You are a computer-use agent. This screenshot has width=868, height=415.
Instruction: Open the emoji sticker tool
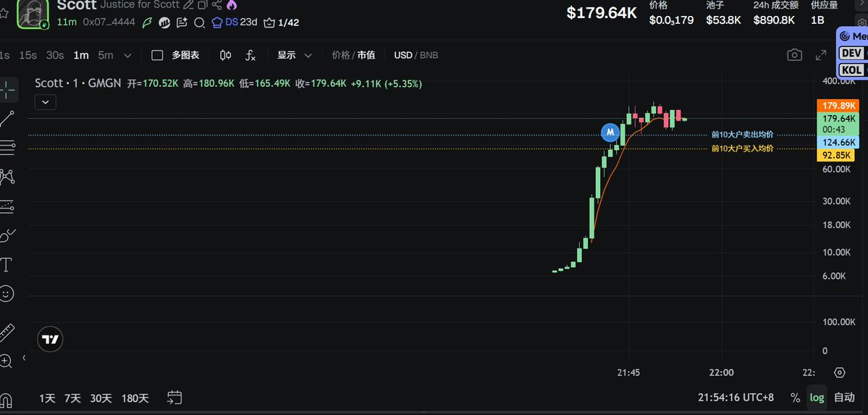pyautogui.click(x=7, y=293)
